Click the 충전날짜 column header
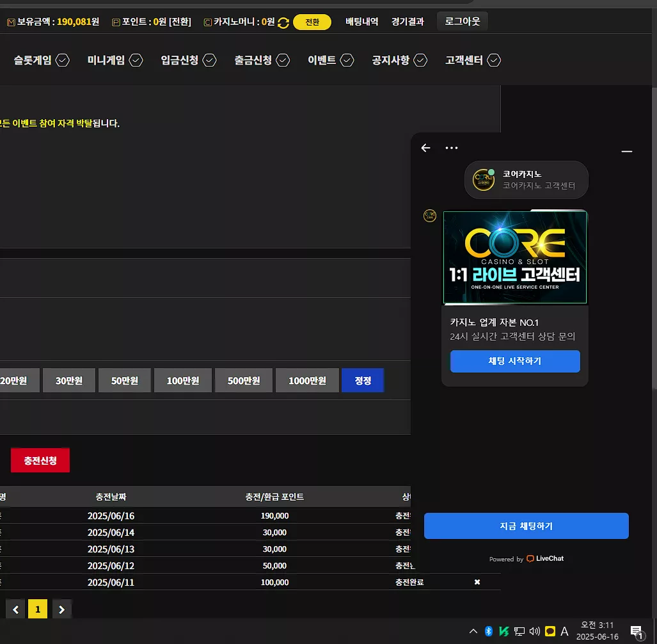 [111, 497]
